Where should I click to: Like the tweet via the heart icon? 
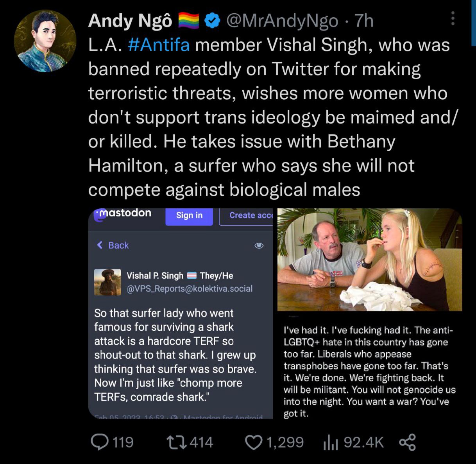point(254,442)
